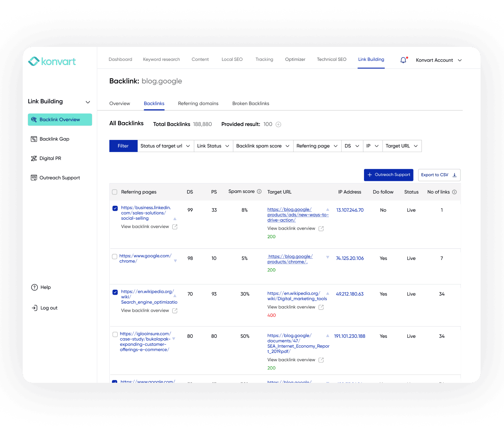
Task: Click the plus icon next to Provided result
Action: pyautogui.click(x=278, y=124)
